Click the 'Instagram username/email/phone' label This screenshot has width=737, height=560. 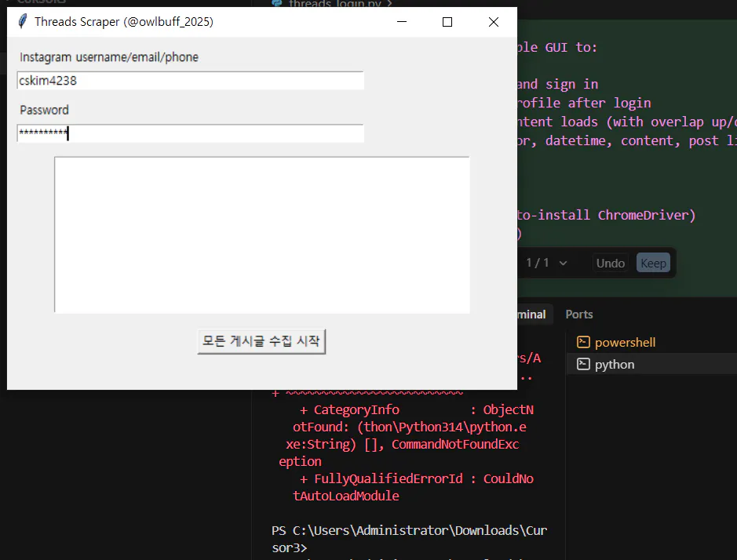click(109, 57)
